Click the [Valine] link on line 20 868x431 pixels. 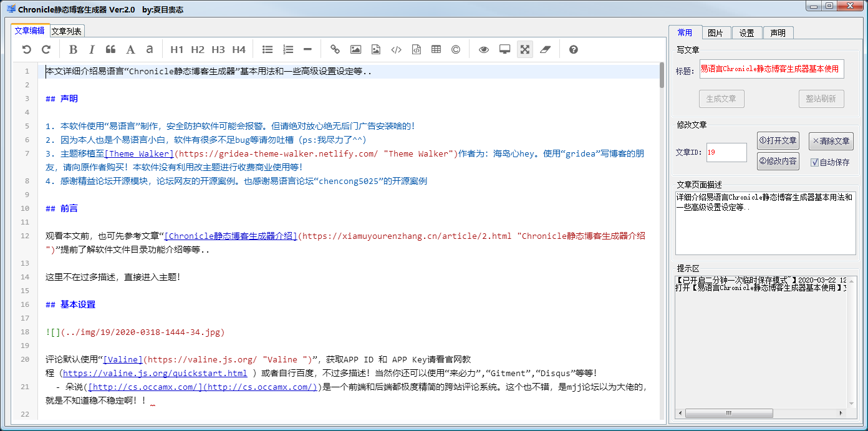[x=123, y=359]
